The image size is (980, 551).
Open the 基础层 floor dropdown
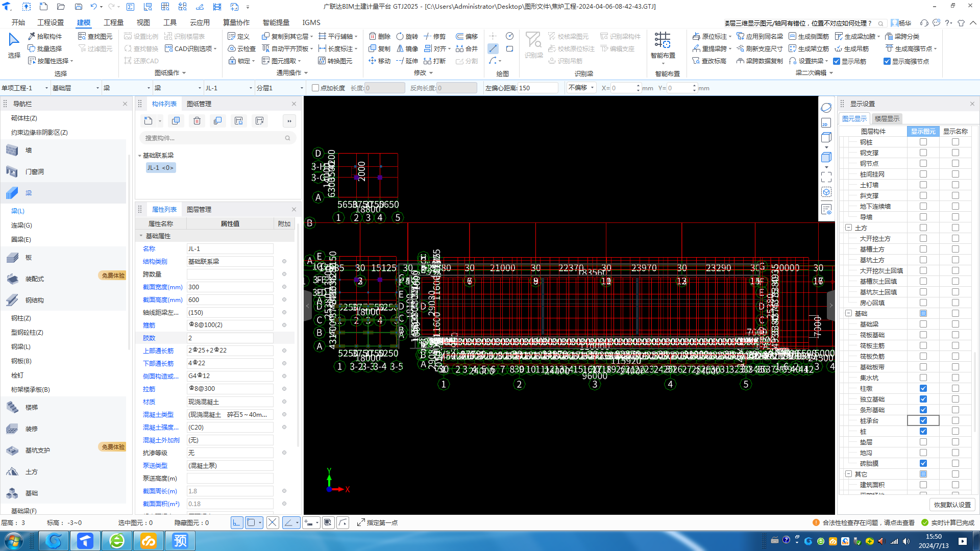pos(76,88)
